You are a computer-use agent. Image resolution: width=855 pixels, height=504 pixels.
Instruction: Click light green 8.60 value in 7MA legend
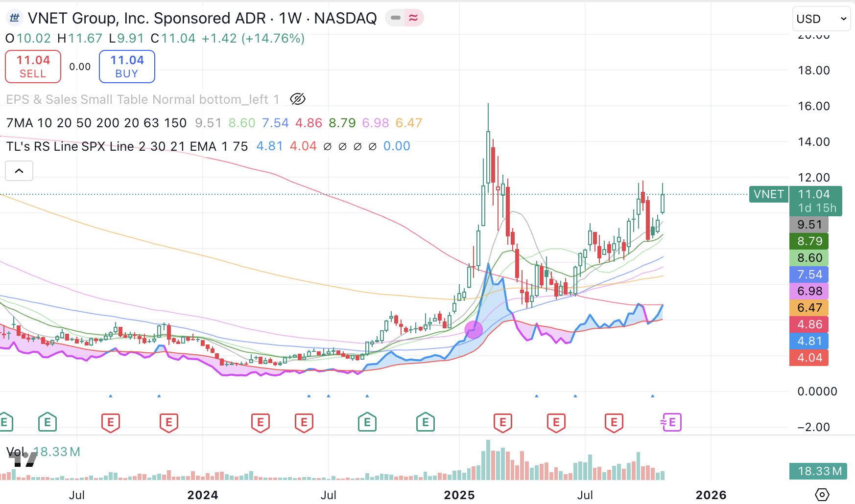pyautogui.click(x=242, y=123)
